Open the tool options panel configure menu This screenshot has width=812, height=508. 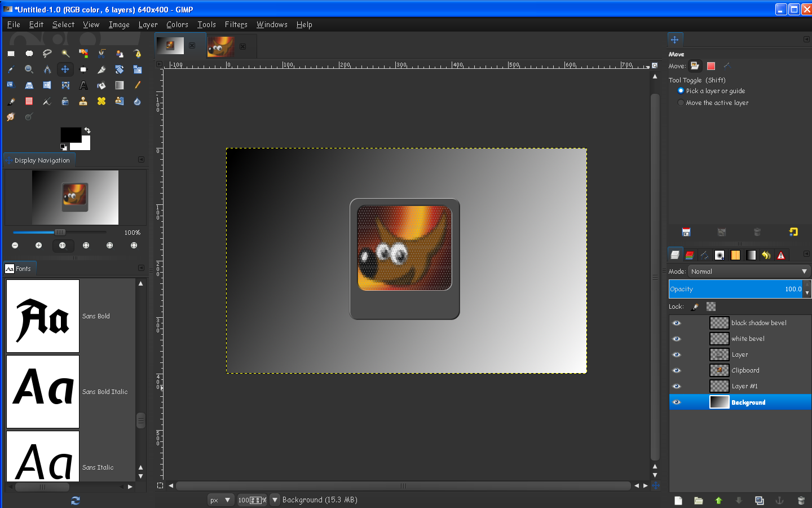tap(806, 39)
